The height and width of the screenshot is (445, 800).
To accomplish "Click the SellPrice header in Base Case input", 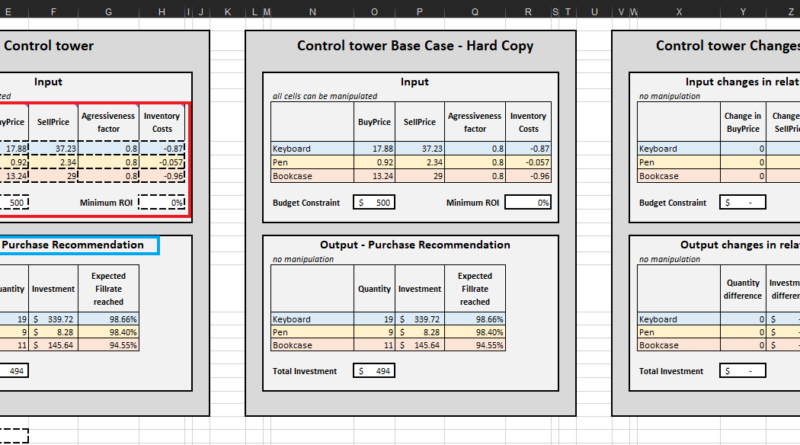I will [x=419, y=122].
